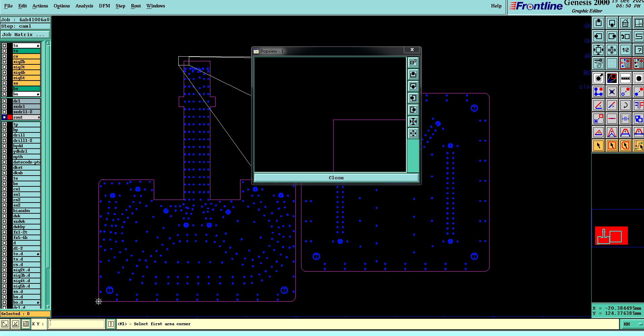
Task: Open the DFM menu
Action: click(x=105, y=6)
